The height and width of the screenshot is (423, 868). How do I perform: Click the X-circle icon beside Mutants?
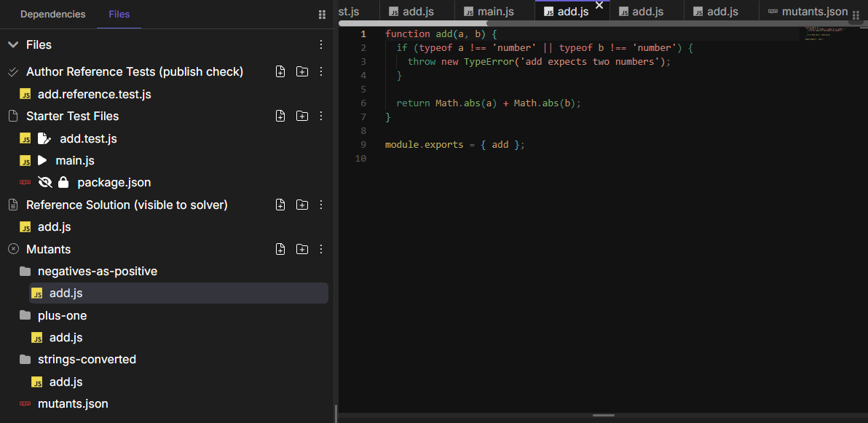point(13,249)
